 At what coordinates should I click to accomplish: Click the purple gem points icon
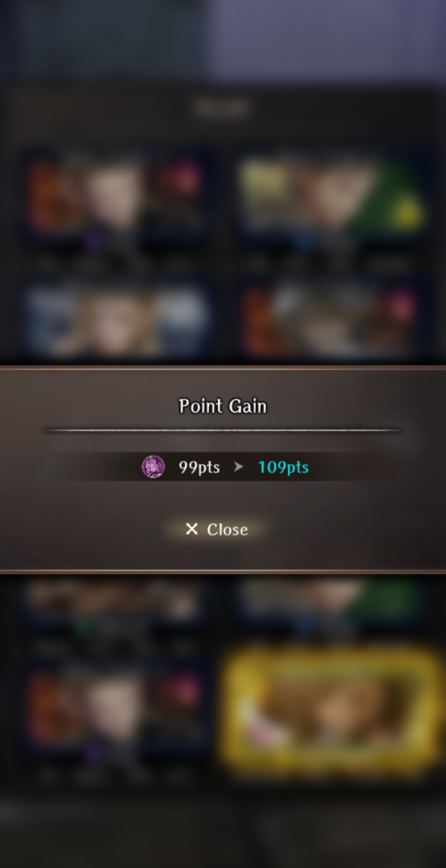coord(153,467)
